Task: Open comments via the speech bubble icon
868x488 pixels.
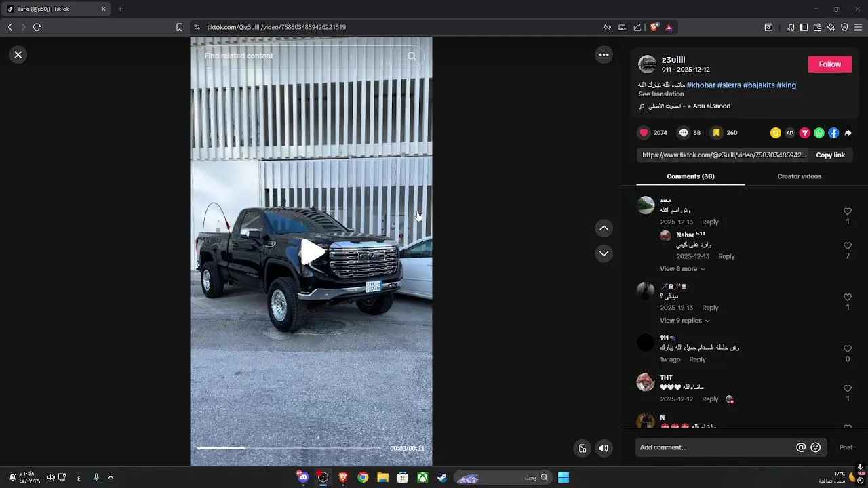Action: click(684, 133)
